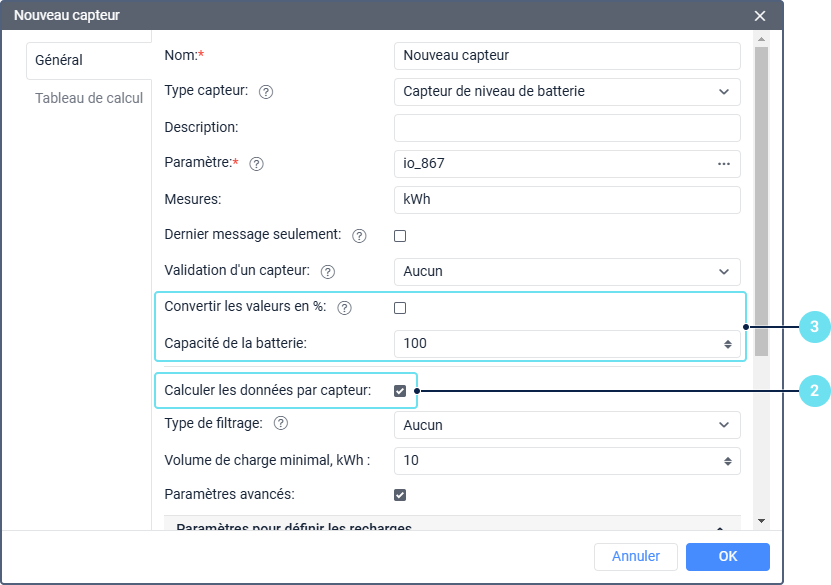The image size is (831, 585).
Task: Open Type de filtrage dropdown
Action: 567,425
